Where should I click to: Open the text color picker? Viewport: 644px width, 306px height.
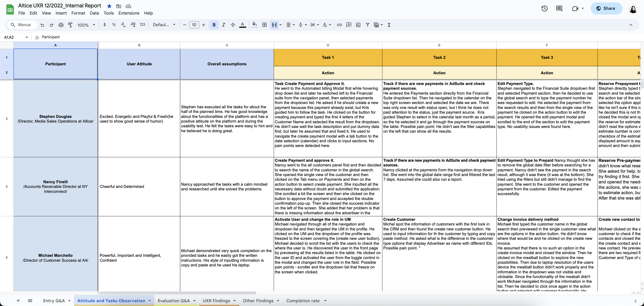coord(243,25)
